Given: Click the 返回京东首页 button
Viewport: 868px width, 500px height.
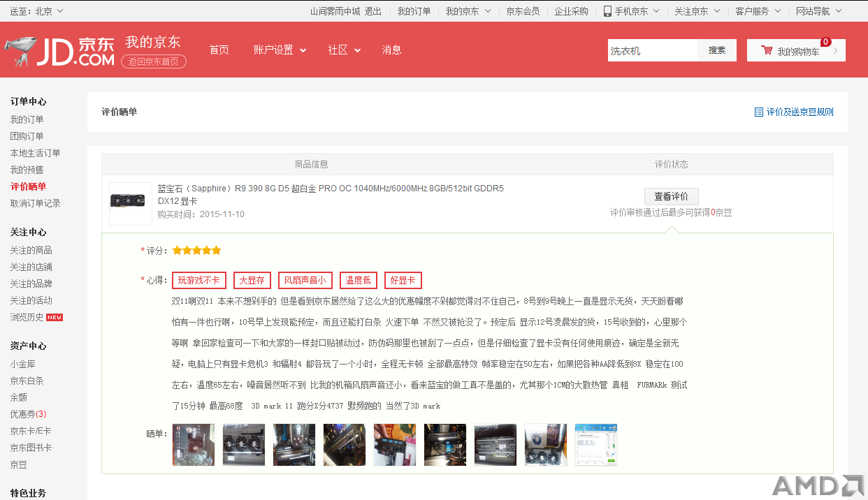Looking at the screenshot, I should pos(154,61).
